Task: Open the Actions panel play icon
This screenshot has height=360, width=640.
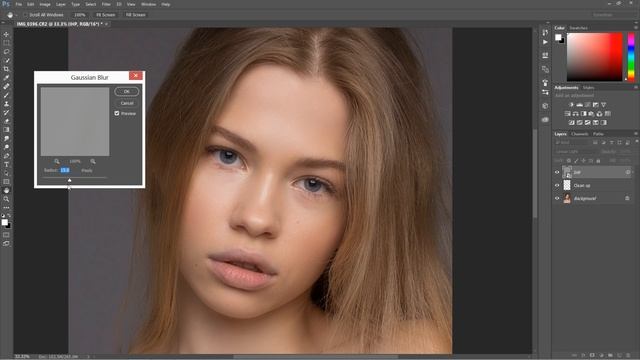Action: (545, 42)
